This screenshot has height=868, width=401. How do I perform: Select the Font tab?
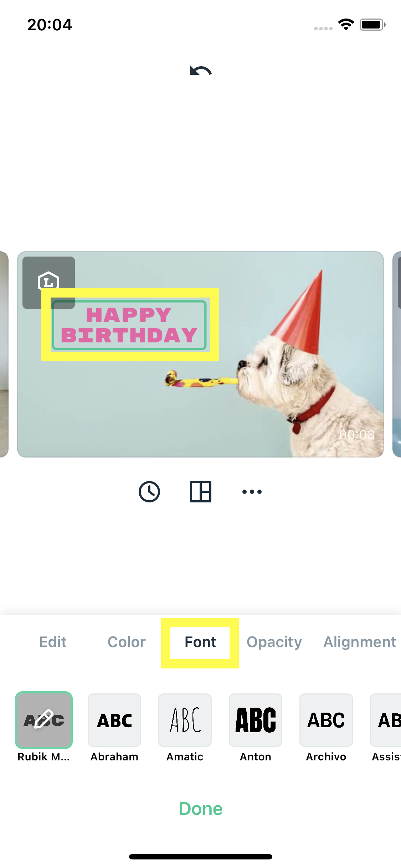pos(200,642)
